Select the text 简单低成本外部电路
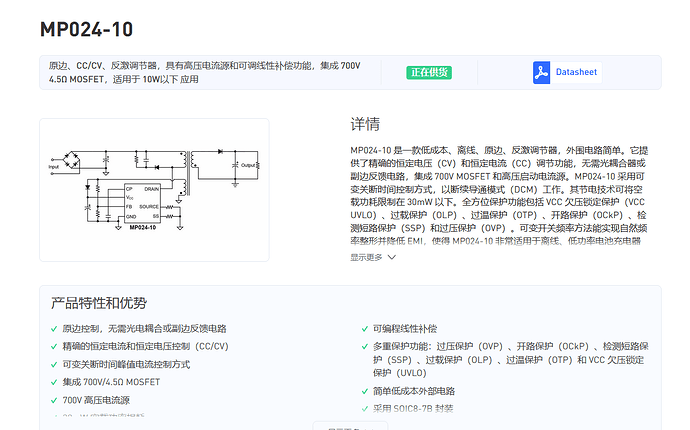This screenshot has height=430, width=690. (x=414, y=391)
